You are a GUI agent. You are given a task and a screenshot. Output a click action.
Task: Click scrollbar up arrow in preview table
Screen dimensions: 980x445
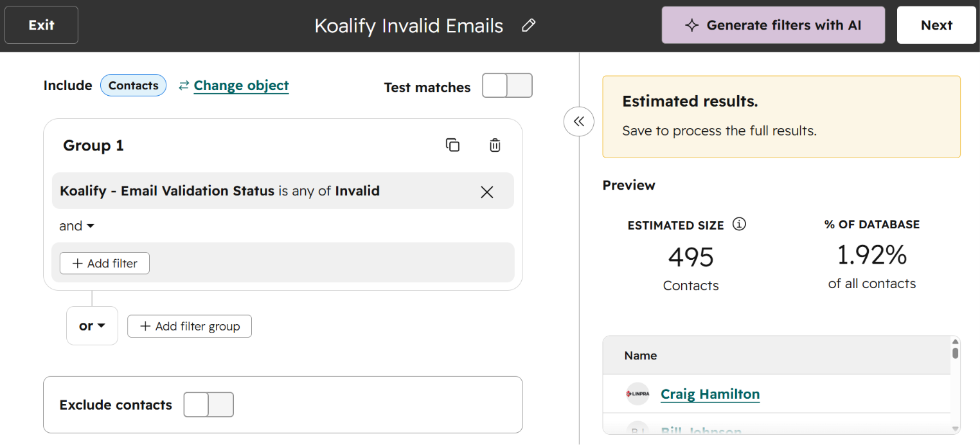tap(955, 341)
